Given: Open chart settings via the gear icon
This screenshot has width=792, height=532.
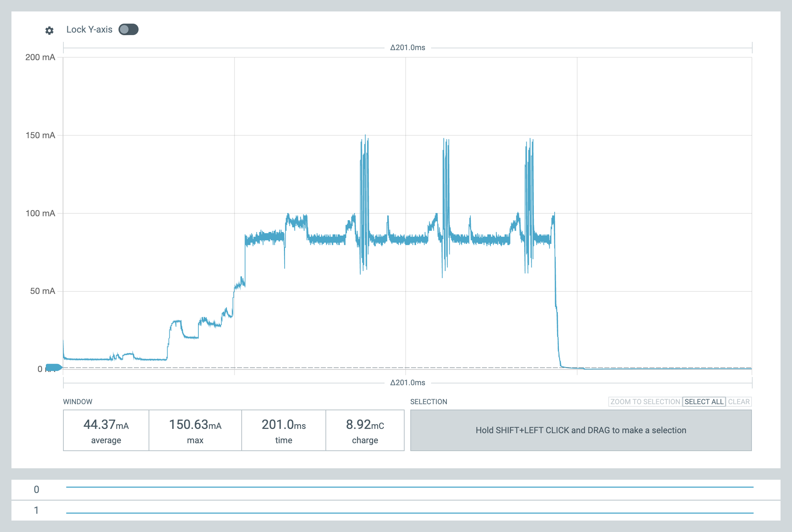Looking at the screenshot, I should tap(49, 30).
